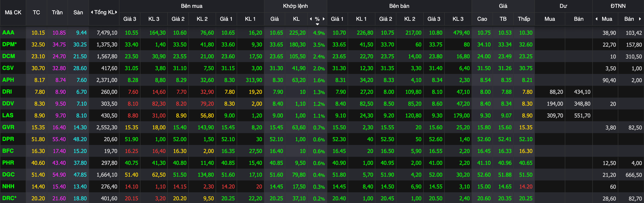Viewport: 644px width, 203px height.
Task: Click the left arrow beside the % header
Action: point(311,19)
